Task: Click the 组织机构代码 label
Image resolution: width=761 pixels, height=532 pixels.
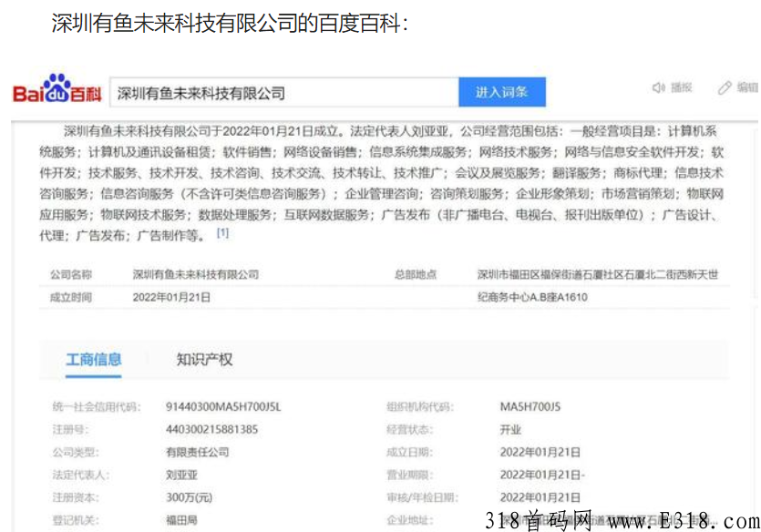Action: point(420,406)
